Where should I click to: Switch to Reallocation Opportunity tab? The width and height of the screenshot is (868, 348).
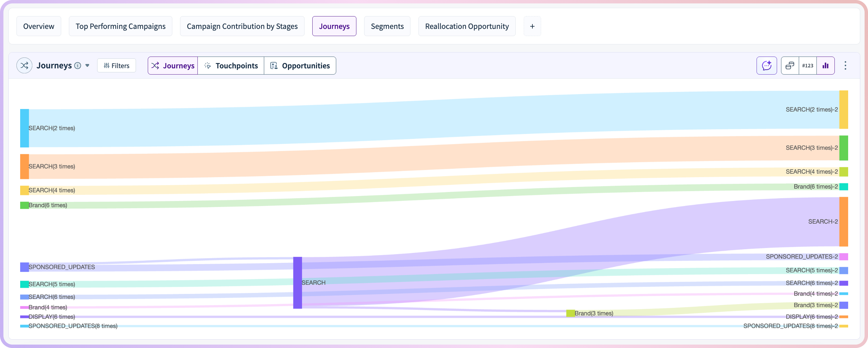(467, 26)
